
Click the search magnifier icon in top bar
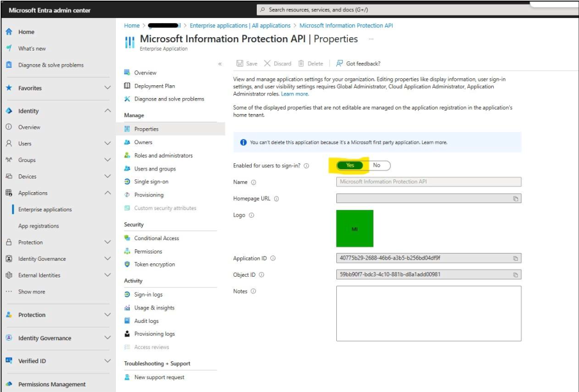263,10
